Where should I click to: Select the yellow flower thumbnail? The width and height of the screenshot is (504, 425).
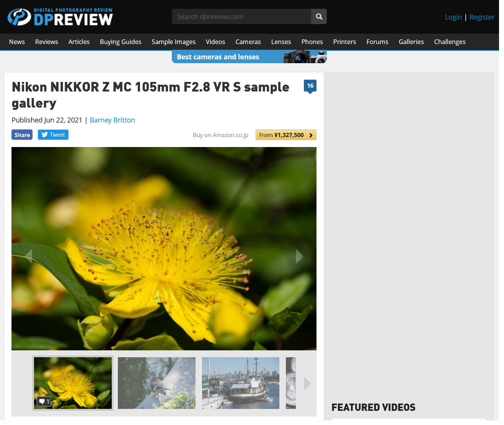click(x=73, y=383)
